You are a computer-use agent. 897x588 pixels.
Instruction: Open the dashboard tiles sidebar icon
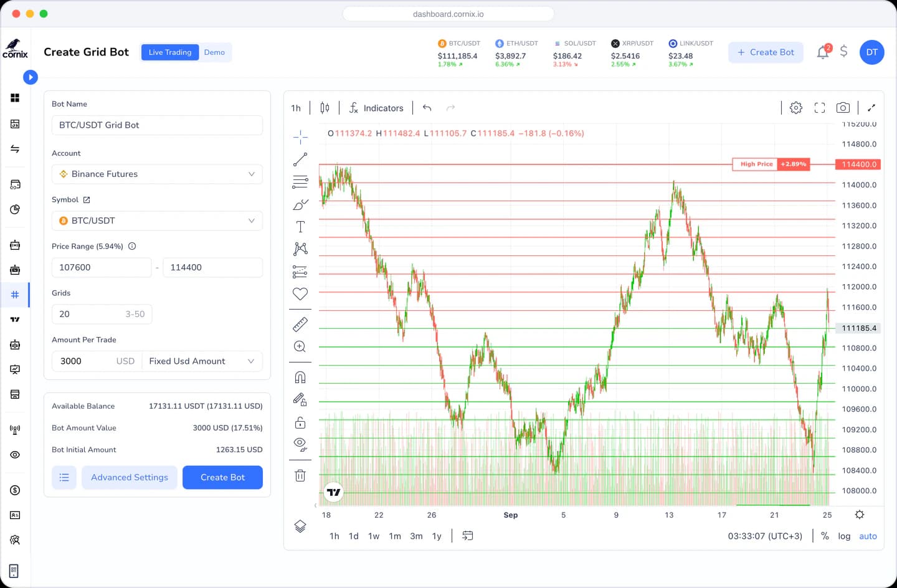[x=15, y=98]
